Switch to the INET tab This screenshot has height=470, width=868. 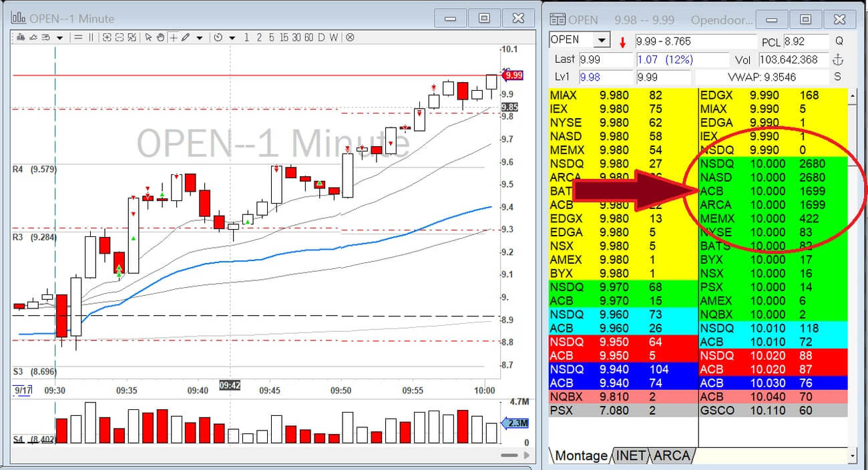click(x=630, y=455)
